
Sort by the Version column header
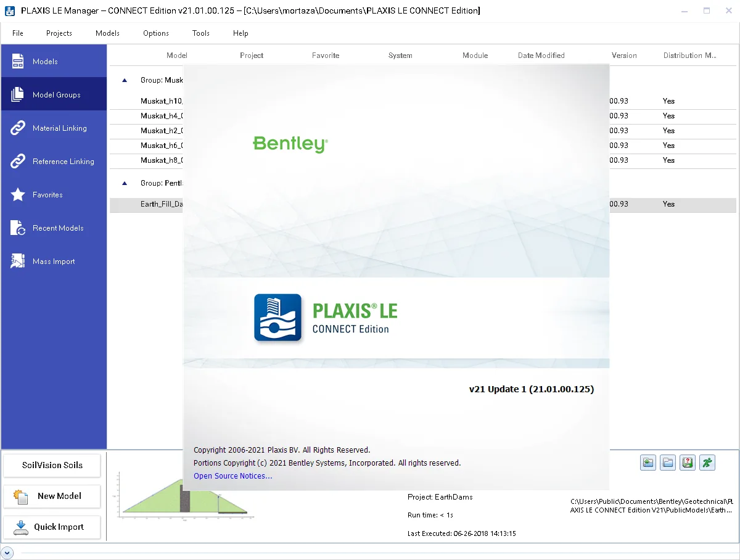click(x=624, y=56)
